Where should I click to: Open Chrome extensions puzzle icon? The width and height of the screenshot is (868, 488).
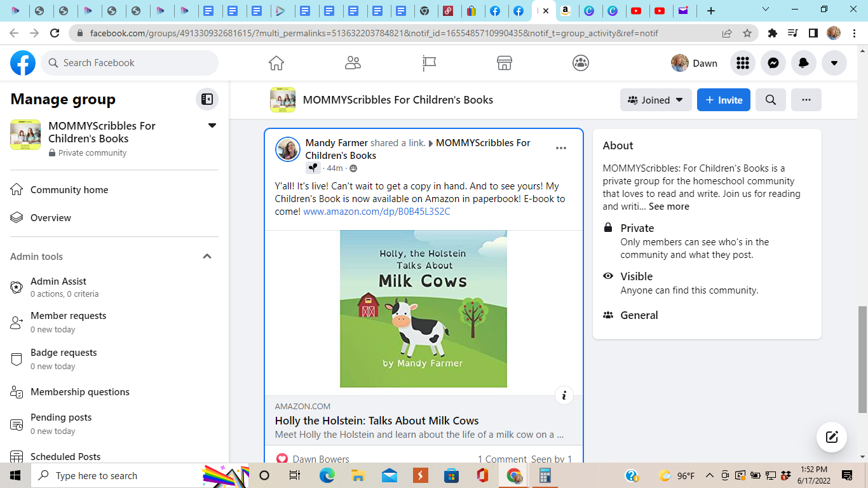pyautogui.click(x=773, y=33)
